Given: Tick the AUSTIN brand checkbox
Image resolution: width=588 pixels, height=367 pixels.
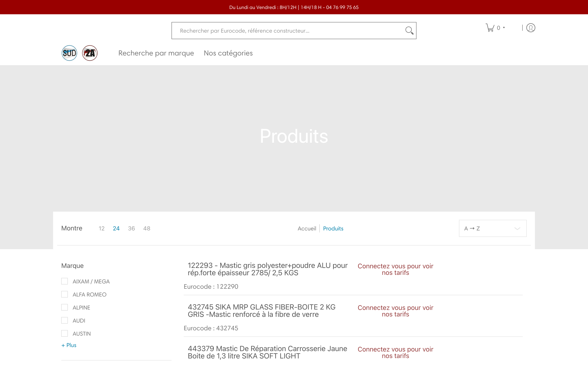Looking at the screenshot, I should pyautogui.click(x=64, y=333).
